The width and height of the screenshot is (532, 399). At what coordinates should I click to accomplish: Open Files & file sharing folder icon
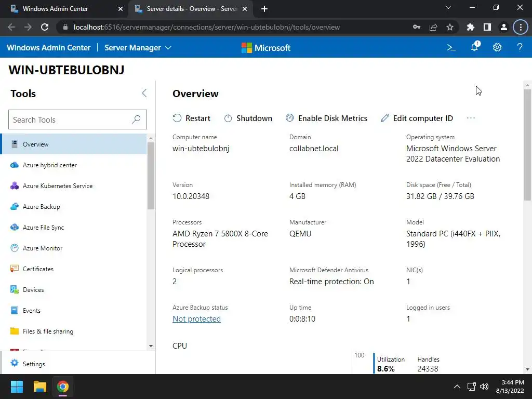(x=14, y=331)
